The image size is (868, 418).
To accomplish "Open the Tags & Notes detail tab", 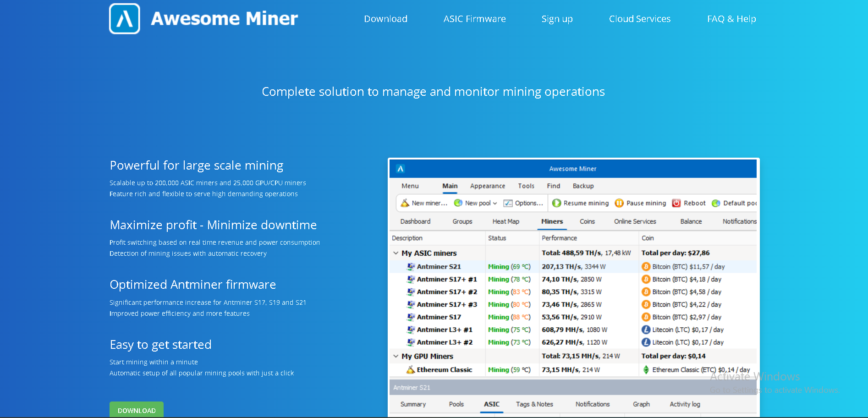I will pos(534,404).
